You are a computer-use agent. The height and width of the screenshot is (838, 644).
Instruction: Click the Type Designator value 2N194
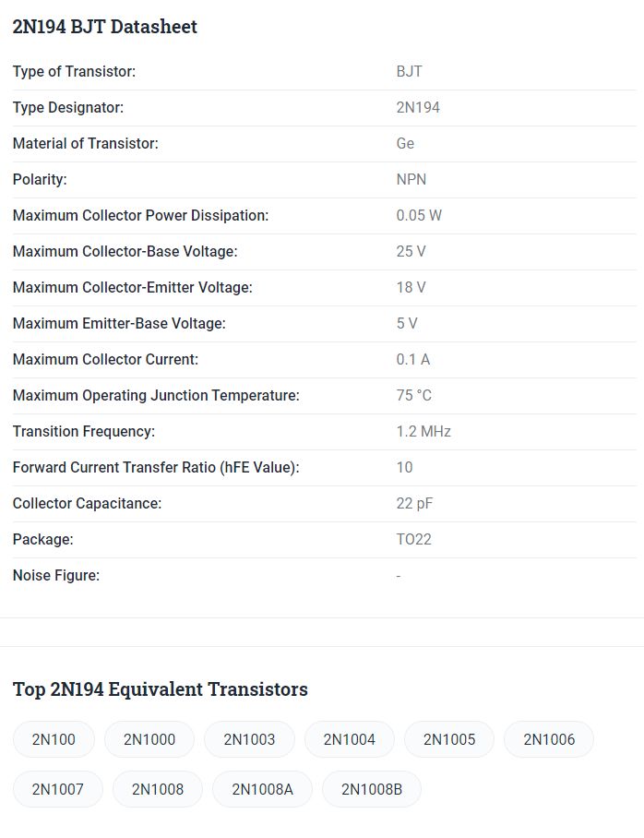tap(418, 108)
